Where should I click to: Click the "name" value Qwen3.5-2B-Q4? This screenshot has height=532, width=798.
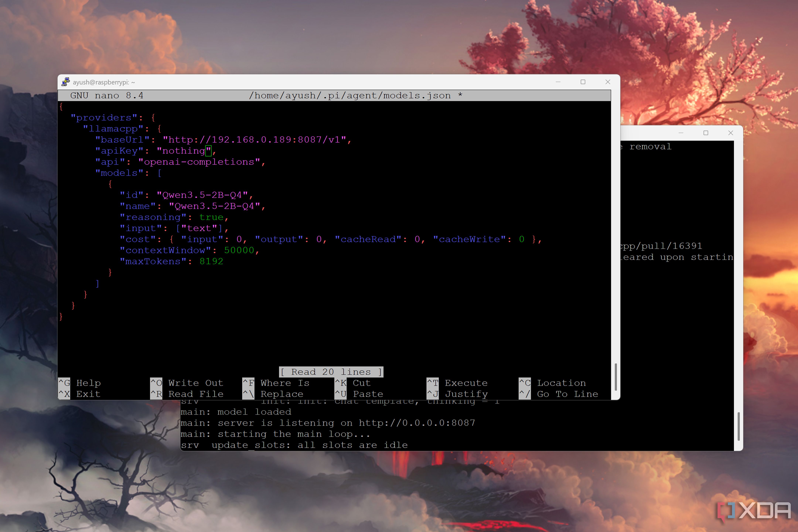[214, 206]
